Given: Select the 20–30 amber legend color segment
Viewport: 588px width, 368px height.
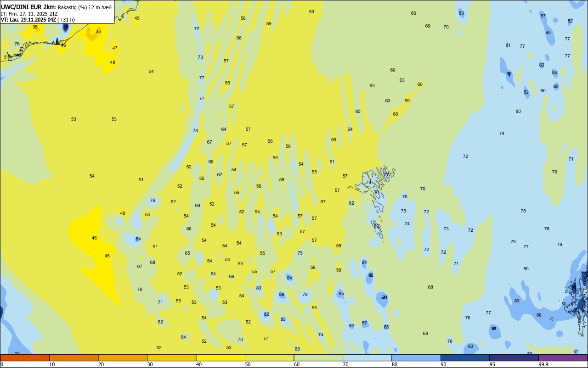Looking at the screenshot, I should (123, 357).
